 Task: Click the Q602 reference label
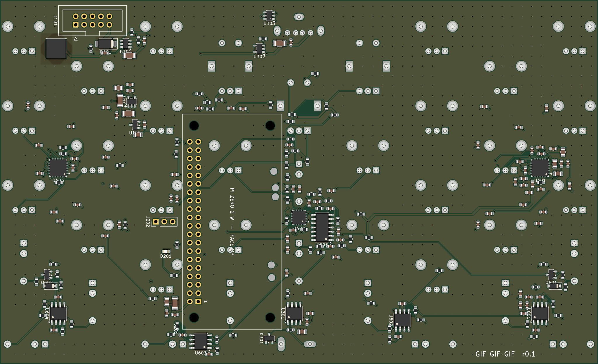click(x=47, y=283)
